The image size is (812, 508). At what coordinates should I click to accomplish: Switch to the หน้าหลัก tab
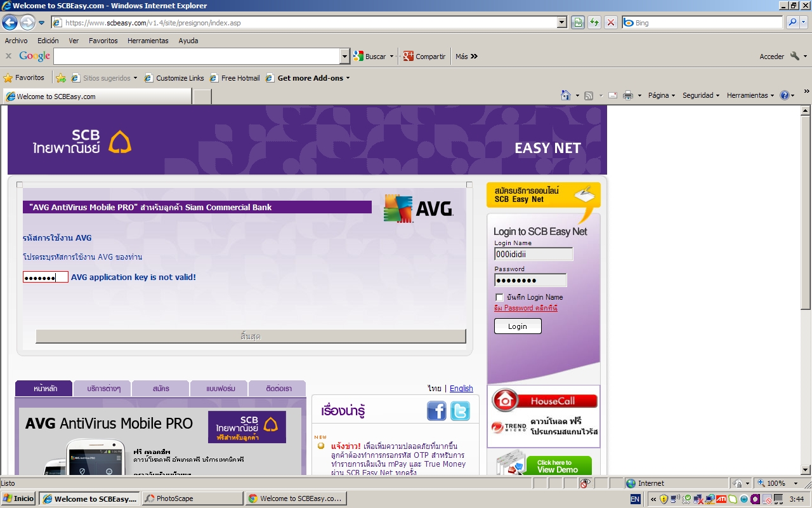[44, 388]
